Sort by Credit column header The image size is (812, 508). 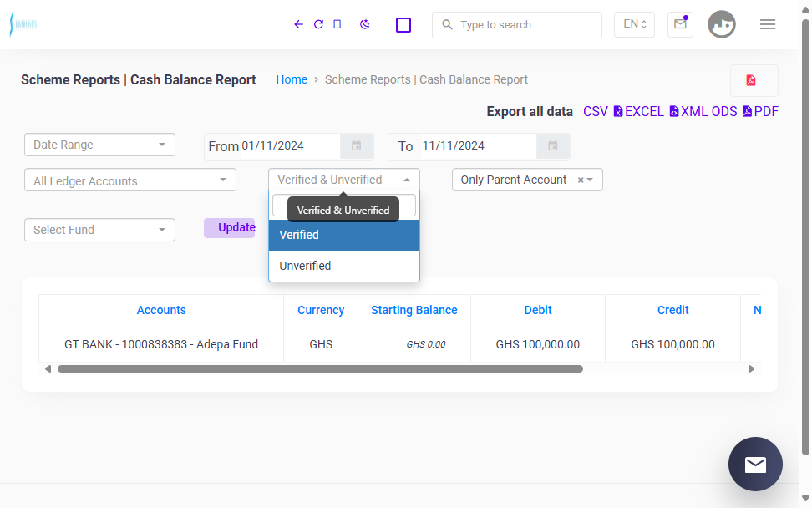(x=672, y=310)
